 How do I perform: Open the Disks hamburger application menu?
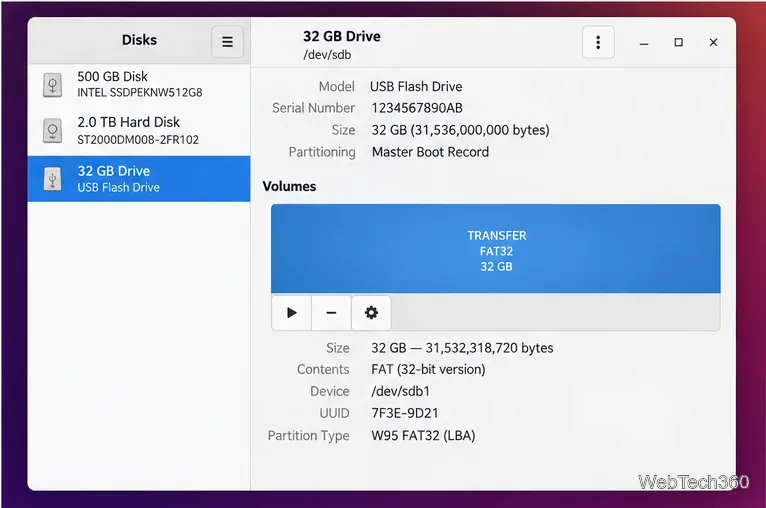pos(227,42)
